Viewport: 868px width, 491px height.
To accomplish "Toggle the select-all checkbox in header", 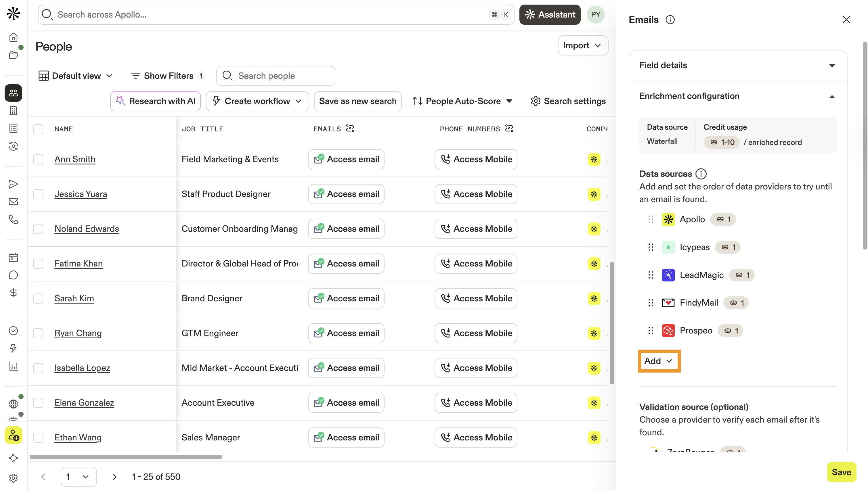I will tap(38, 129).
